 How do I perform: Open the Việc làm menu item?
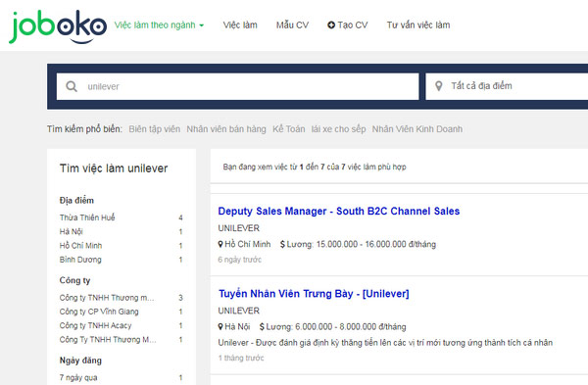click(240, 25)
